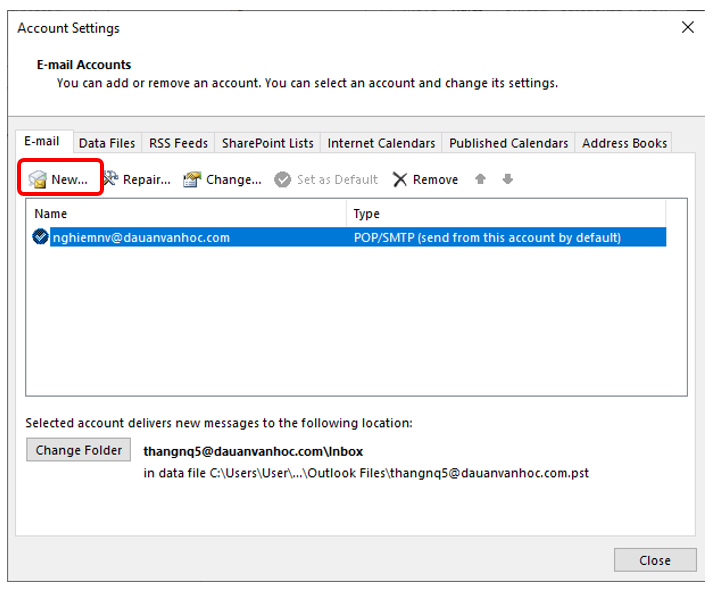Open the RSS Feeds tab
Screen dimensions: 719x597
click(178, 143)
